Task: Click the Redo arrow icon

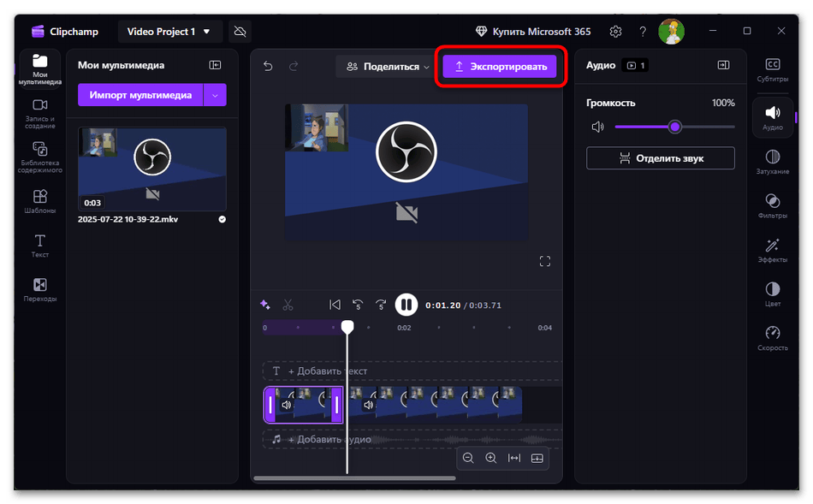Action: click(294, 67)
